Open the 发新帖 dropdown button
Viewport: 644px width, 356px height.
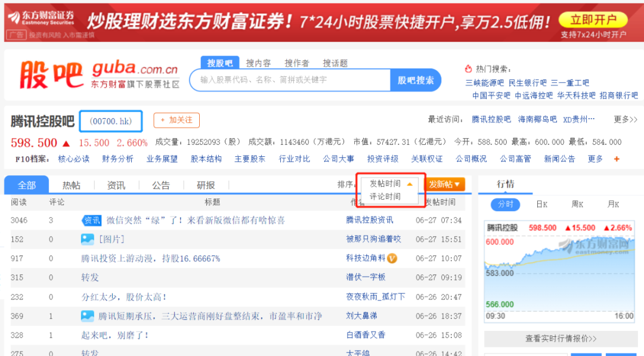coord(444,184)
